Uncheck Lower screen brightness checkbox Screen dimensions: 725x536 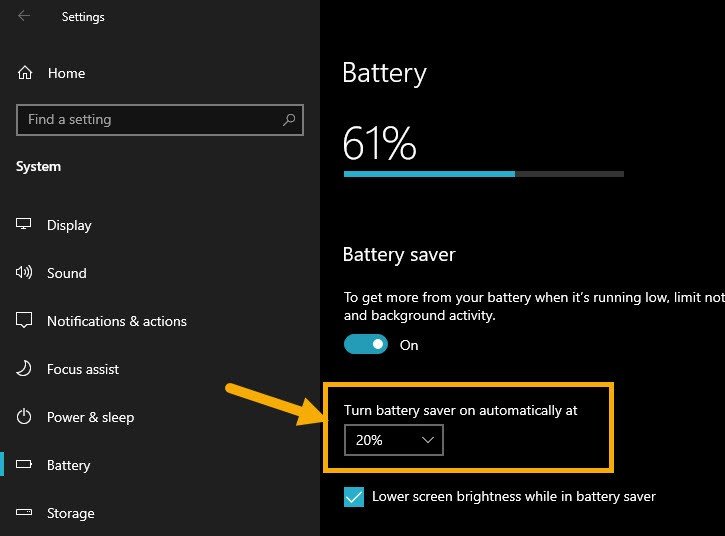pyautogui.click(x=354, y=497)
